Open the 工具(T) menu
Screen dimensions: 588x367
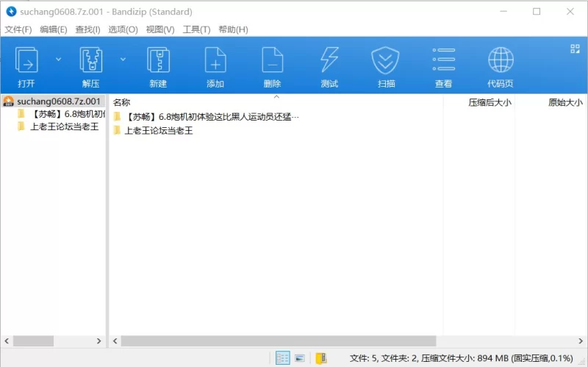pyautogui.click(x=196, y=29)
